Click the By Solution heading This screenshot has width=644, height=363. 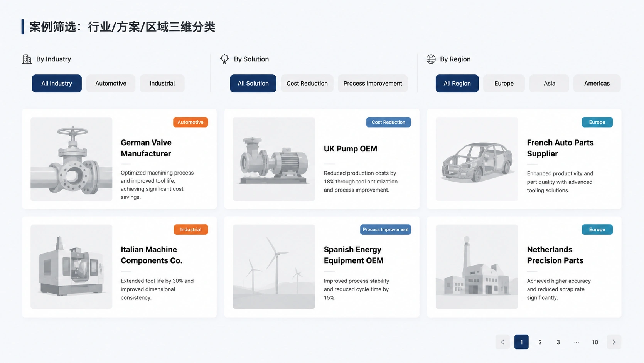pos(251,59)
